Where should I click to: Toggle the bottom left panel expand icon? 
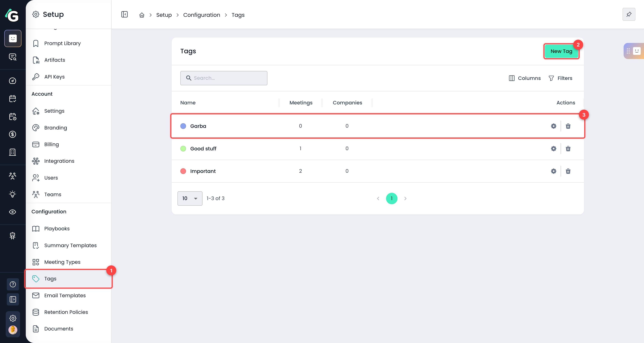click(x=13, y=299)
